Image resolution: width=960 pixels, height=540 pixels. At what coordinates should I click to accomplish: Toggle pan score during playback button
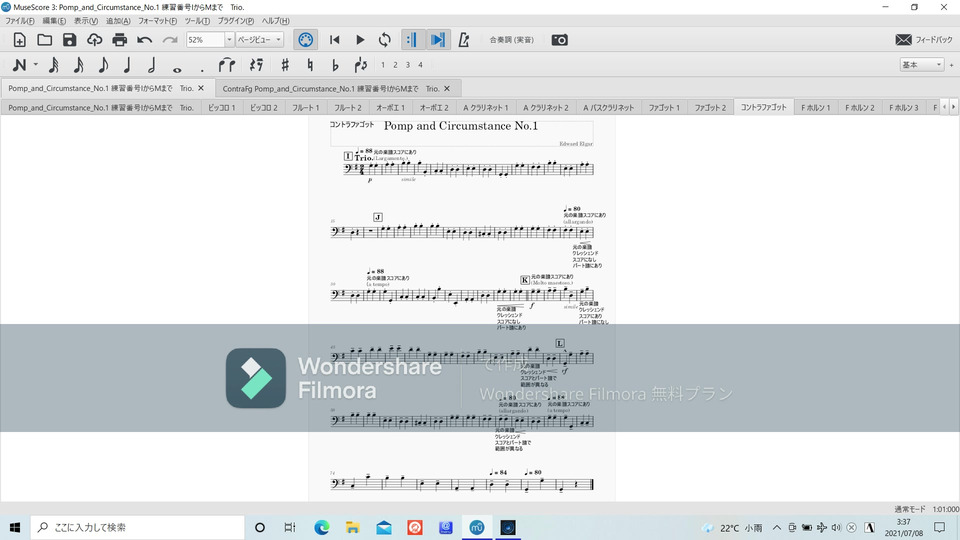pos(438,40)
